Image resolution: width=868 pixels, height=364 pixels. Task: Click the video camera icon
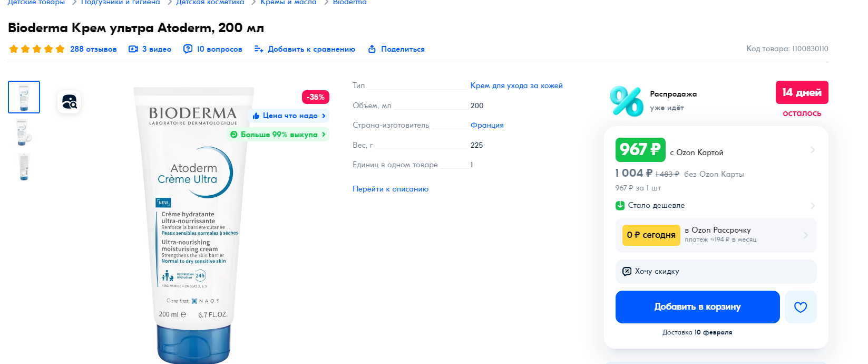(133, 49)
